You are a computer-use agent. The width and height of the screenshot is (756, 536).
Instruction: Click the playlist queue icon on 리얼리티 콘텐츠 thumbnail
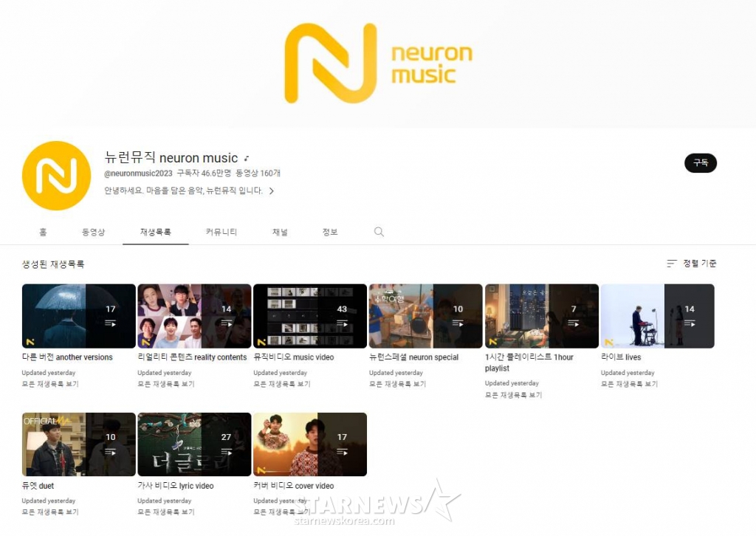point(226,323)
